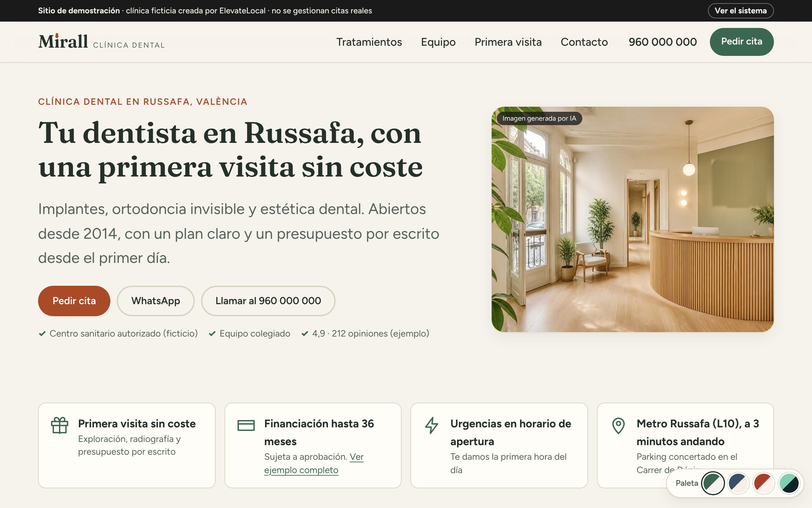The height and width of the screenshot is (508, 812).
Task: Choose the red palette swatch
Action: [x=764, y=483]
